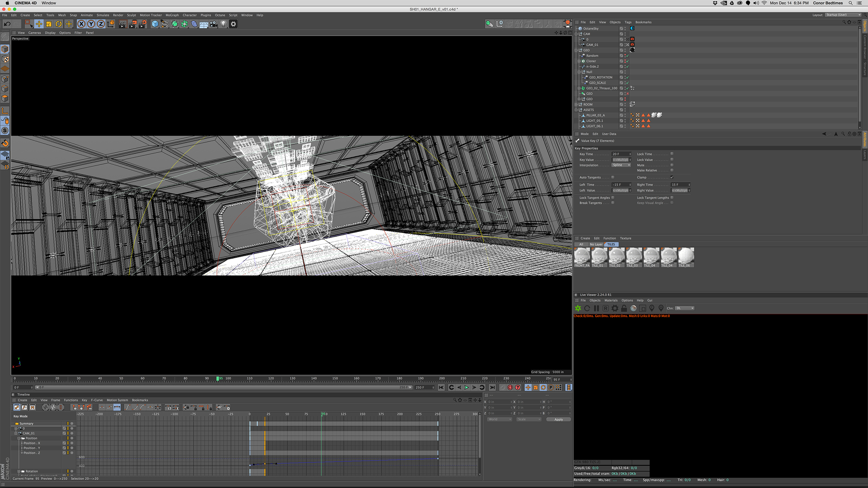Select the FRONT_PA material thumbnail
This screenshot has width=868, height=488.
click(x=582, y=257)
